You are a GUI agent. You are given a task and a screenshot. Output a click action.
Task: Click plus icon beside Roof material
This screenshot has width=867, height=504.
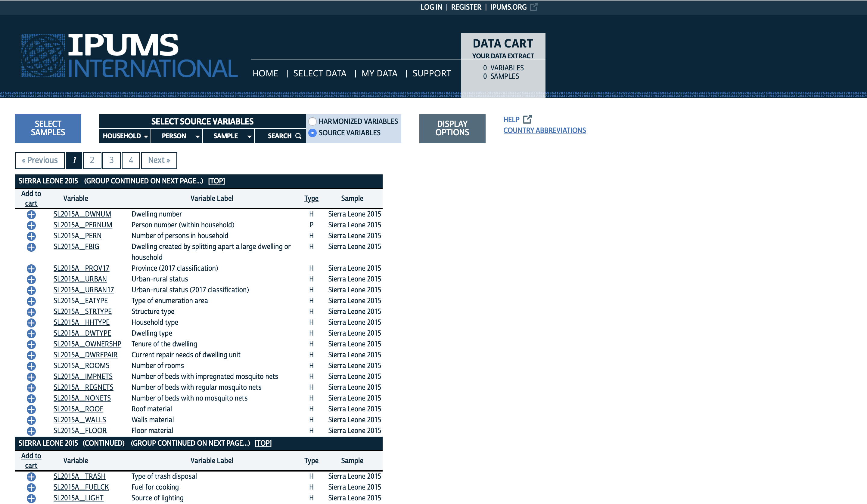click(31, 409)
